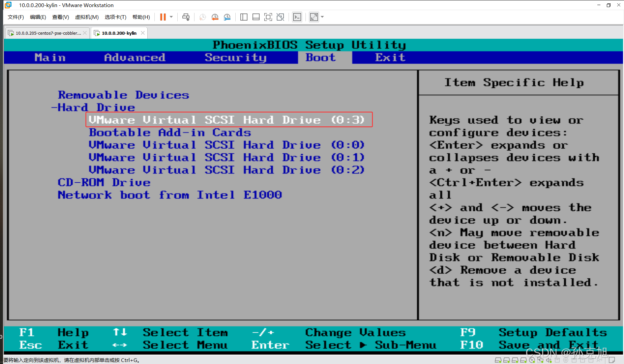Enter full screen mode
The height and width of the screenshot is (364, 624).
pos(268,17)
